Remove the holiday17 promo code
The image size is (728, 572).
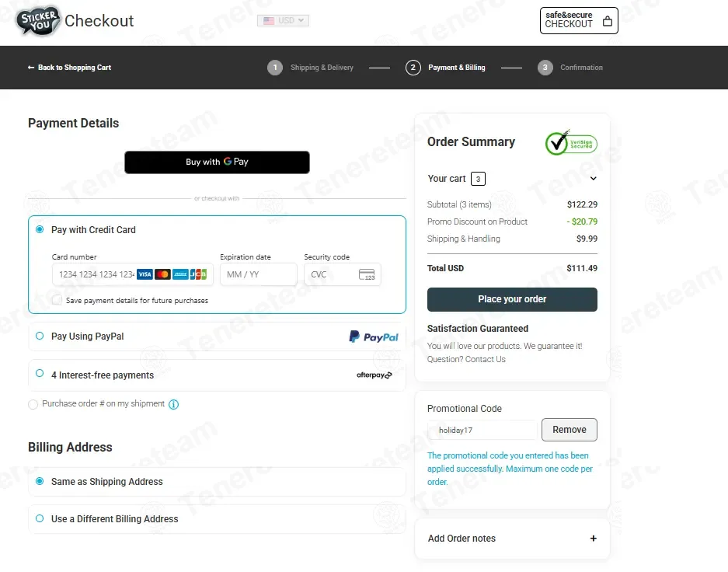(x=569, y=430)
